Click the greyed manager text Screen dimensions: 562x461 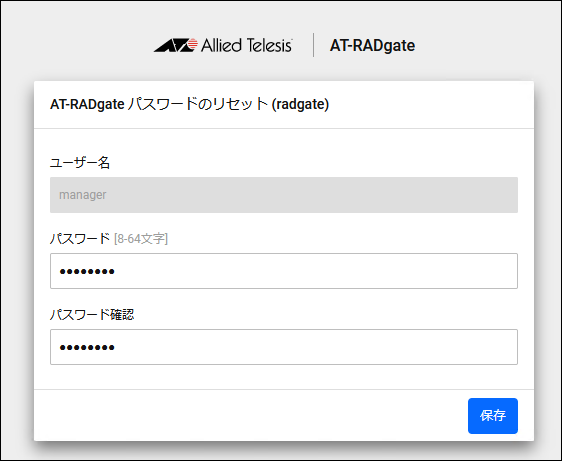coord(83,195)
